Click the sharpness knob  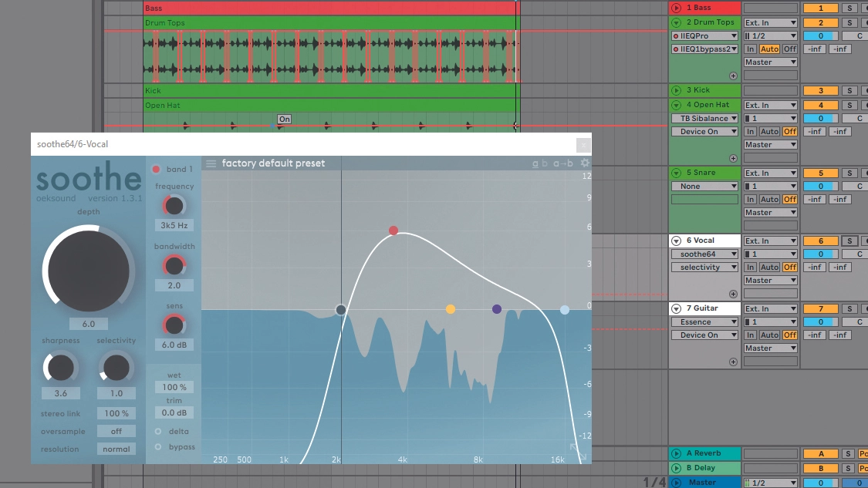(x=60, y=368)
